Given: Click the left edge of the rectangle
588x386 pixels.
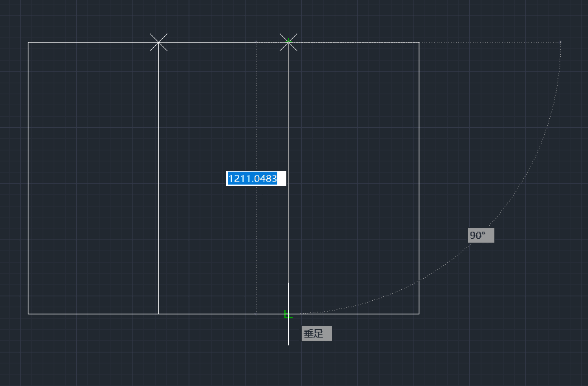Looking at the screenshot, I should (x=27, y=181).
